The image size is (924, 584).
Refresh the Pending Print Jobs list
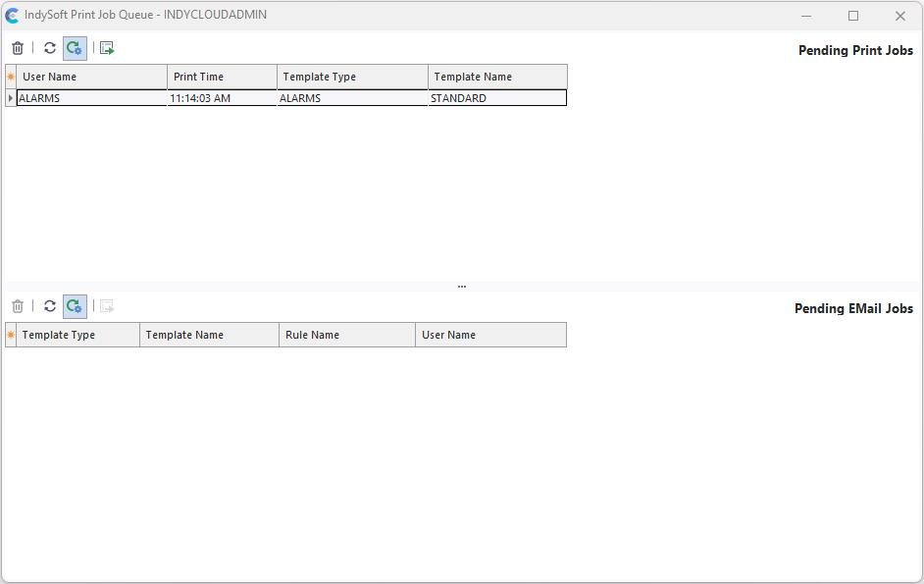[x=50, y=48]
